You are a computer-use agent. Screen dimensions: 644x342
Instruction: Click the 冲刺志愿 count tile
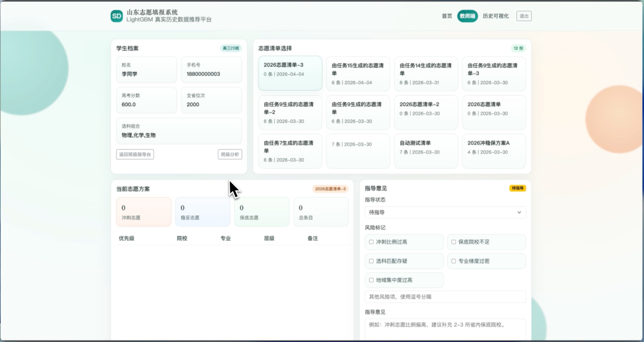(144, 212)
